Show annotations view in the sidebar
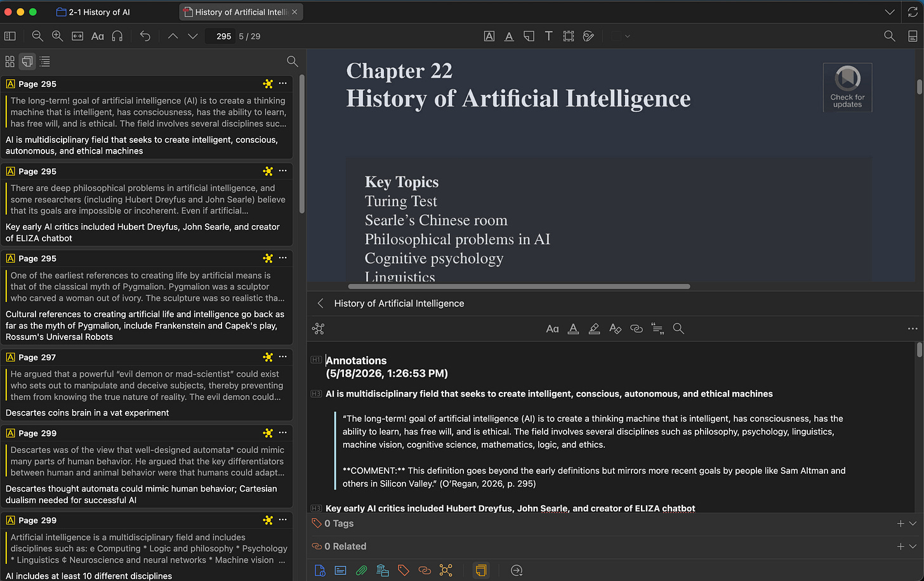This screenshot has width=924, height=581. 27,62
